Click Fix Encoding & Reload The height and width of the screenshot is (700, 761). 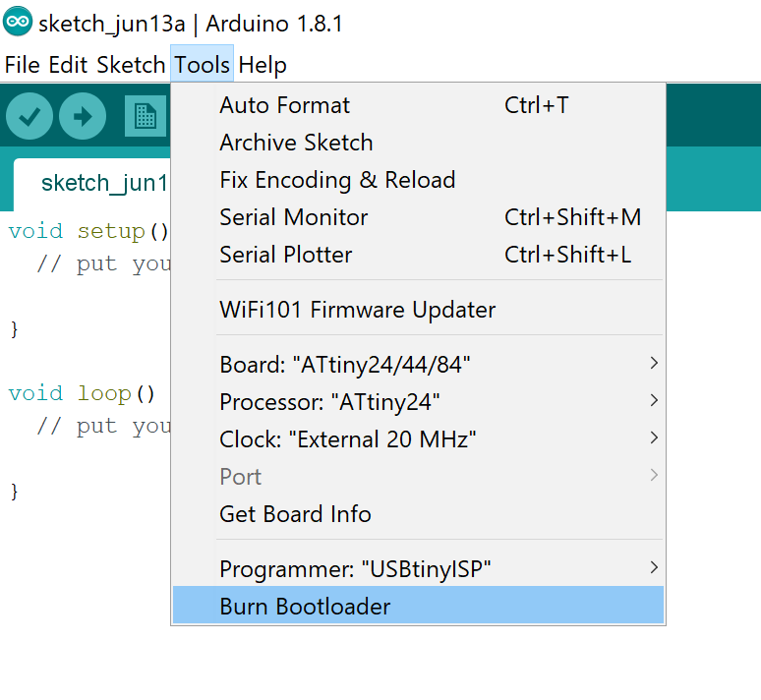click(x=337, y=180)
